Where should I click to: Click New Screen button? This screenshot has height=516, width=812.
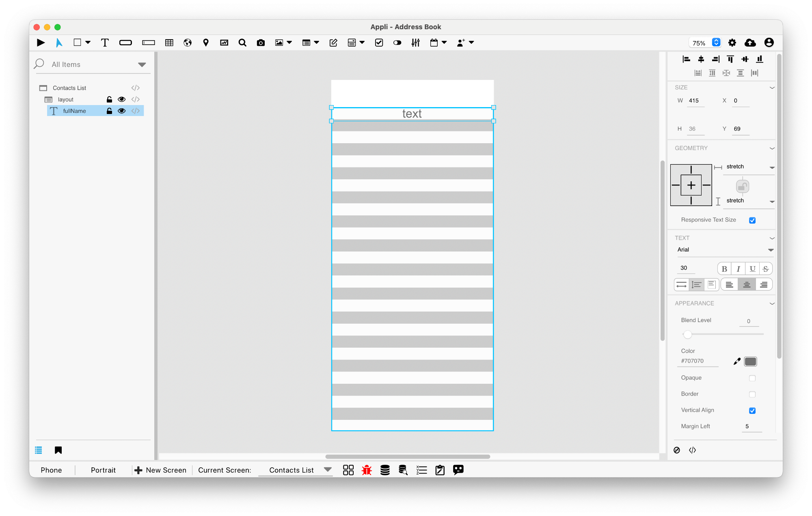pyautogui.click(x=160, y=470)
